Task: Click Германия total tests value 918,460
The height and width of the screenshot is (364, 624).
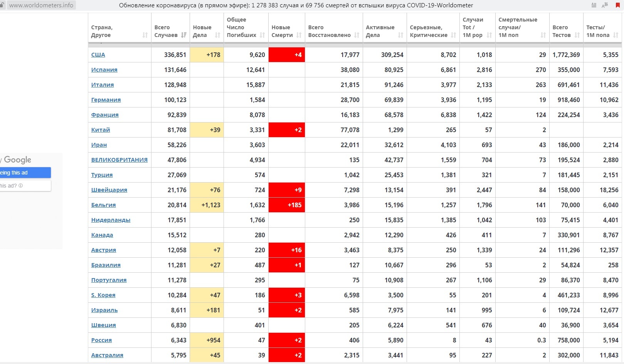Action: click(x=569, y=100)
